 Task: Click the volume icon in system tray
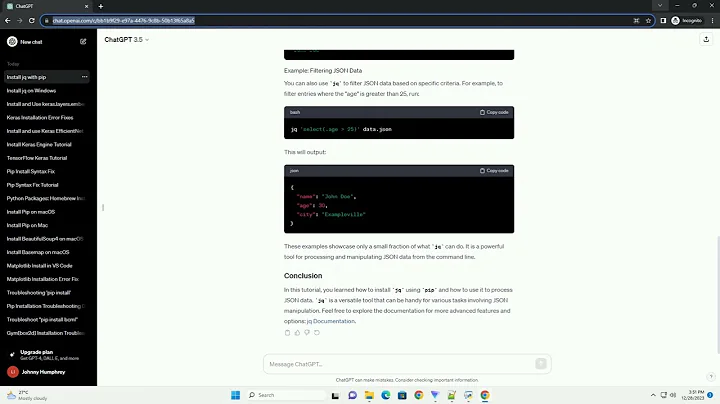coord(673,395)
